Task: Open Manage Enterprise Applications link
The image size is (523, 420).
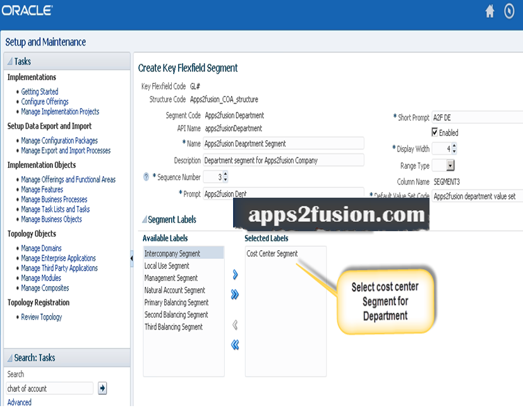Action: point(58,258)
